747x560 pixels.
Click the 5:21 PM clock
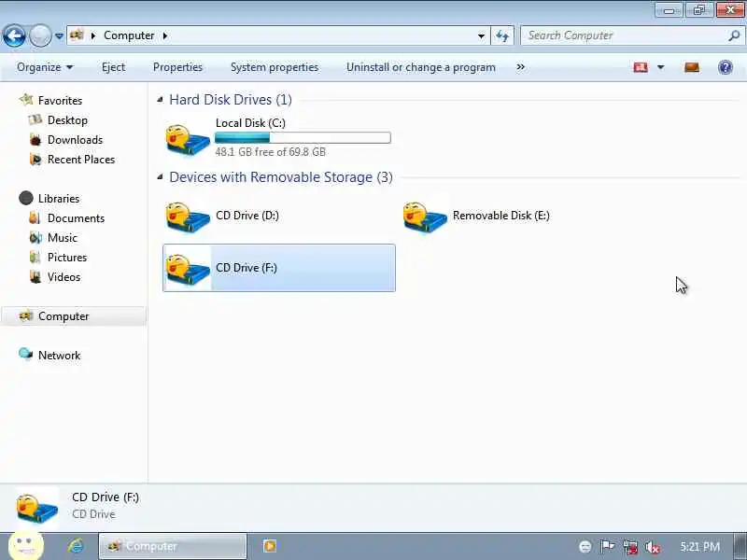pyautogui.click(x=699, y=546)
